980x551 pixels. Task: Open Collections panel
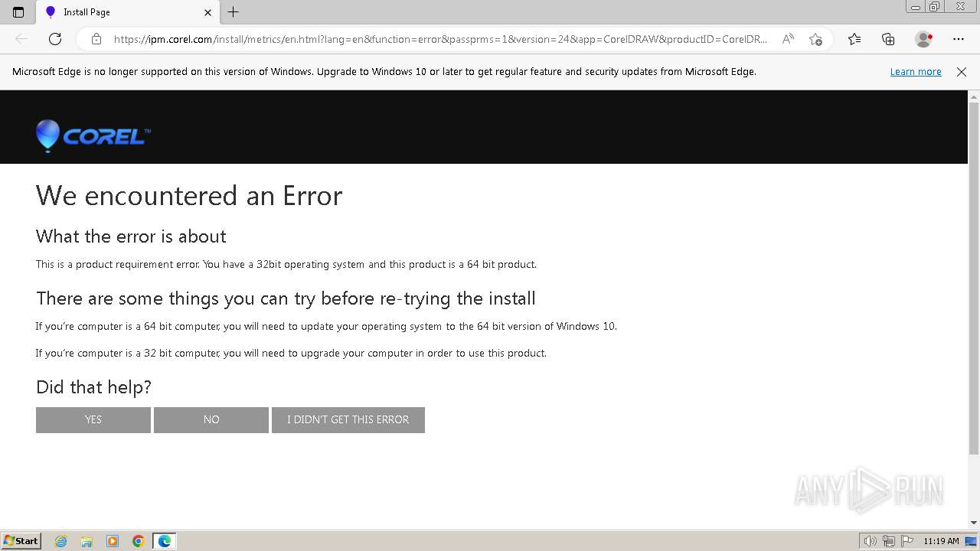pyautogui.click(x=888, y=39)
